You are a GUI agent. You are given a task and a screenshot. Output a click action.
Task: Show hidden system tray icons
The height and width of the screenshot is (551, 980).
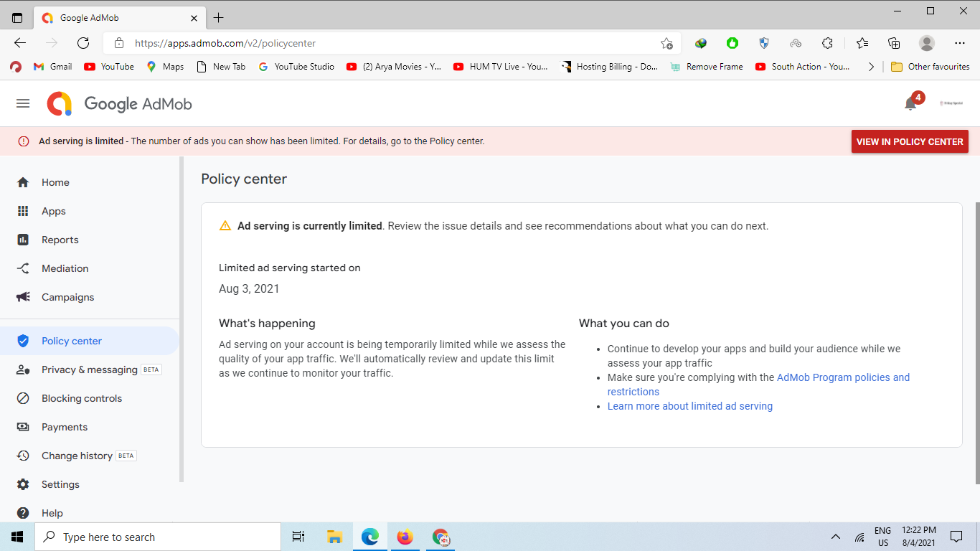click(835, 537)
